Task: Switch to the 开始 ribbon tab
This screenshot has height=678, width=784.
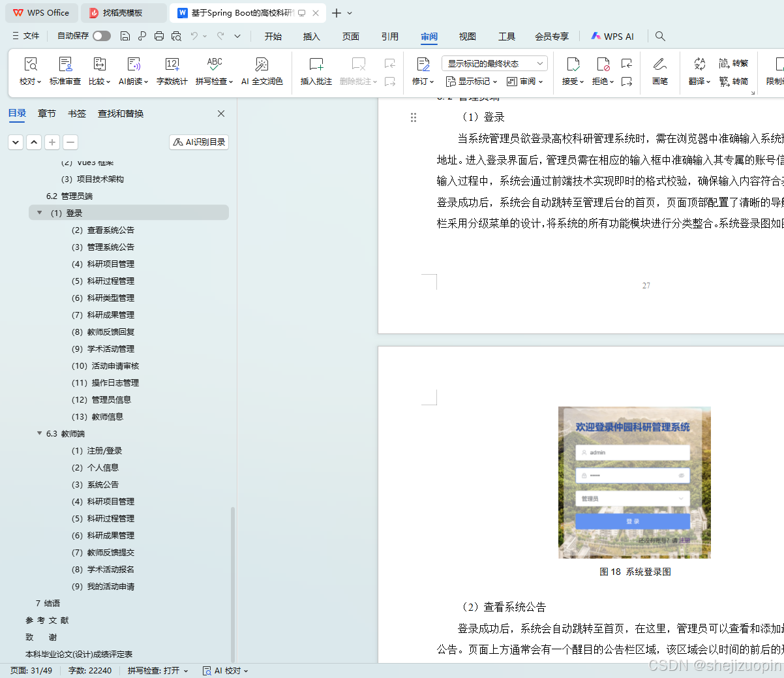Action: click(273, 37)
